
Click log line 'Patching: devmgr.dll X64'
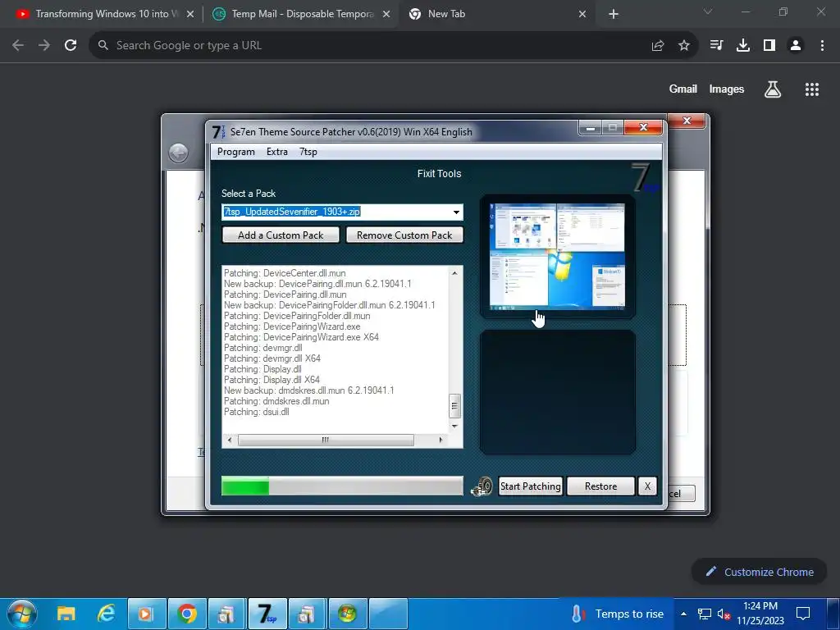272,358
